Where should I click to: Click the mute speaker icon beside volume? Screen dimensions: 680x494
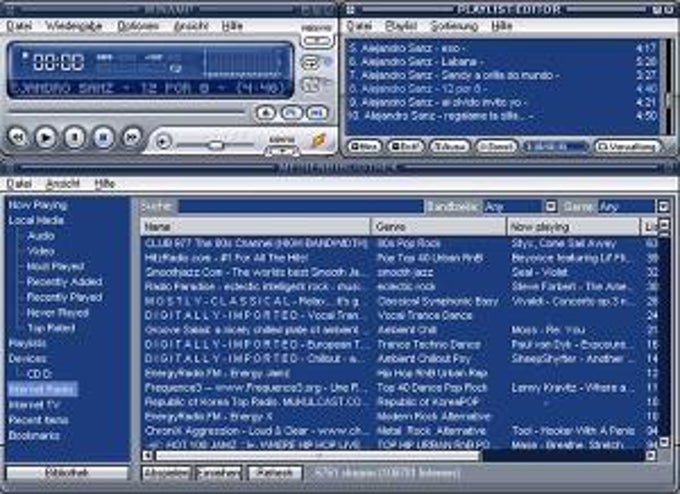(163, 142)
